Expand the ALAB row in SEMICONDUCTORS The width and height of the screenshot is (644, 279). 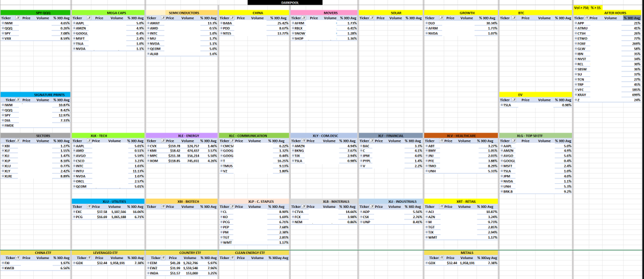(x=148, y=54)
